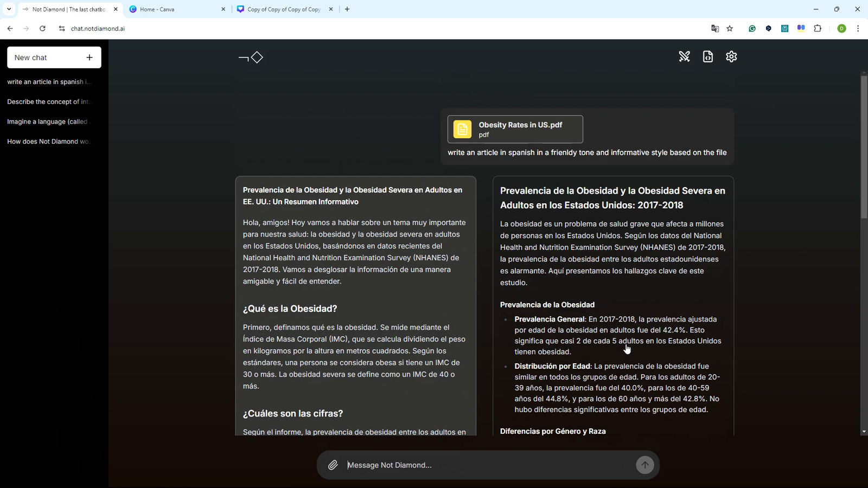This screenshot has width=868, height=488.
Task: Click the Chrome extensions puzzle icon
Action: tap(818, 28)
